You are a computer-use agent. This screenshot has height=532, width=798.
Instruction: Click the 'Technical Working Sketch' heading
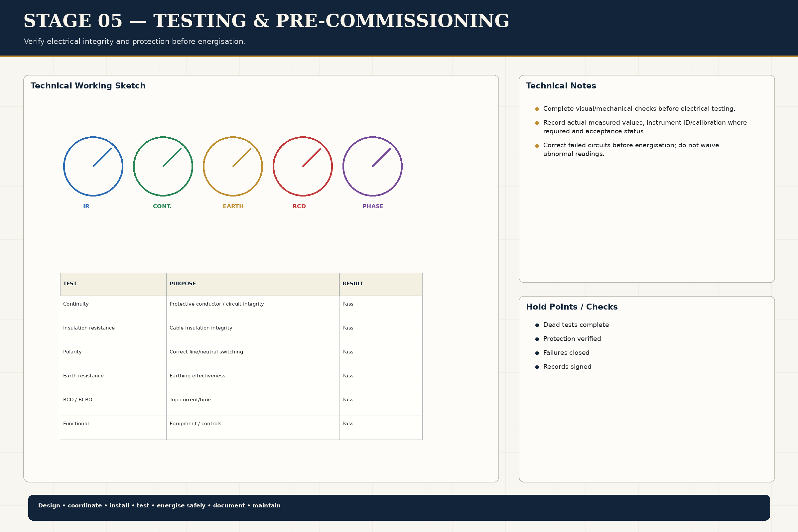pyautogui.click(x=88, y=86)
